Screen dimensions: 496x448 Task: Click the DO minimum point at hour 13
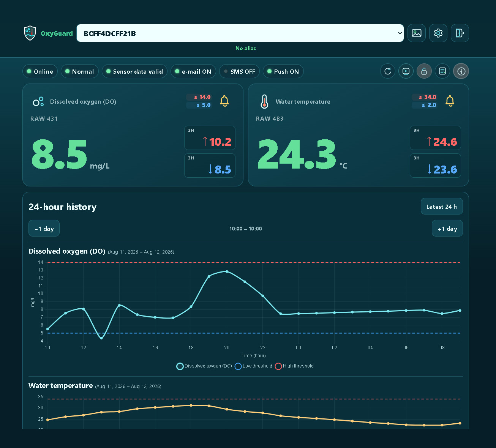(101, 338)
